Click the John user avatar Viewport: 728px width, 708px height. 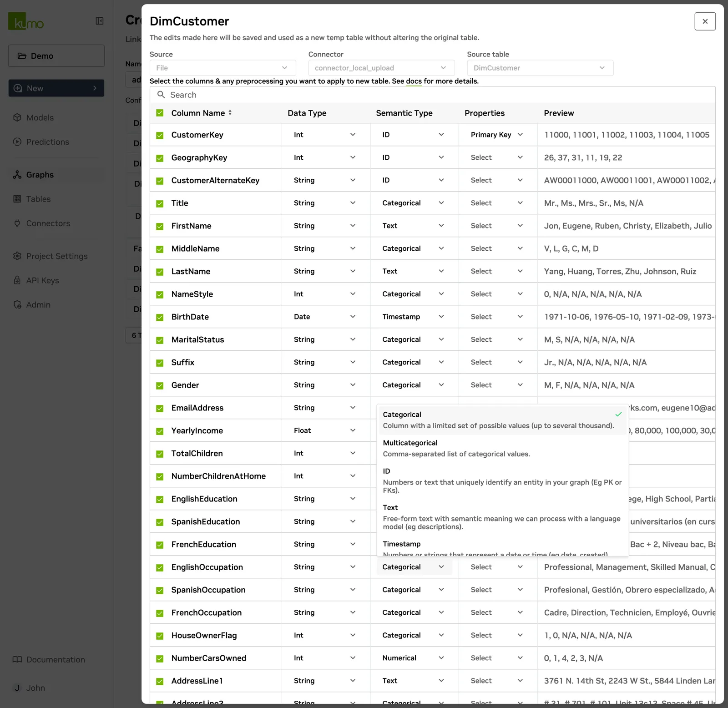(x=17, y=688)
